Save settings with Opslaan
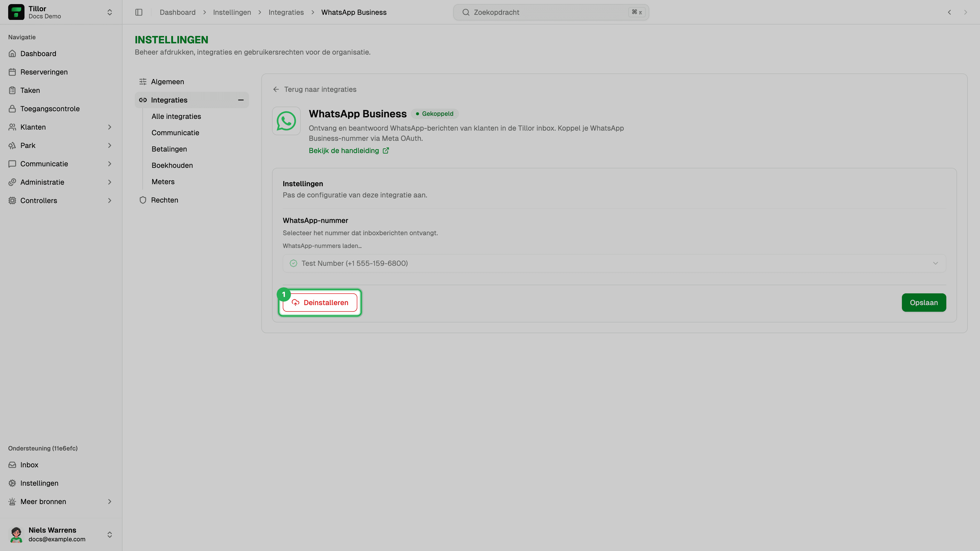The width and height of the screenshot is (980, 551). click(x=924, y=303)
